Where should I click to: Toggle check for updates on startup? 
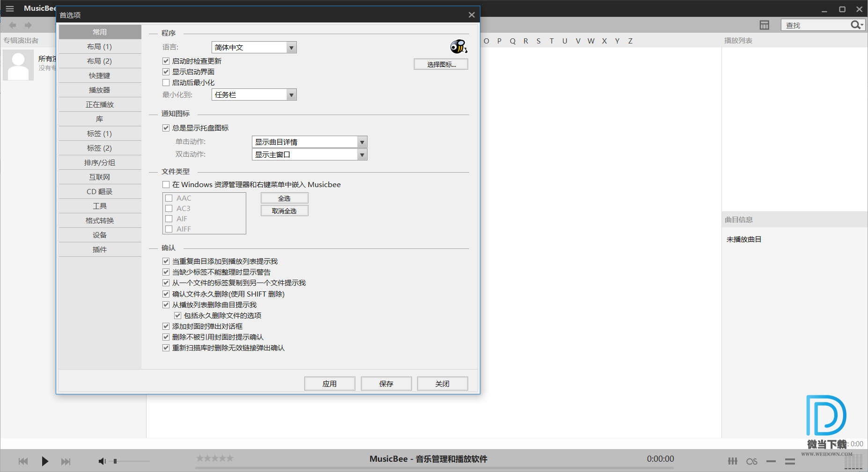click(x=166, y=61)
